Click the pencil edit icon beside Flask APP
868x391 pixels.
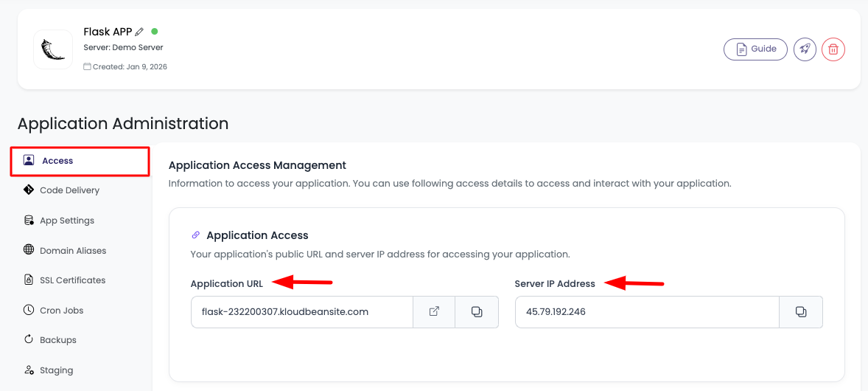pyautogui.click(x=139, y=32)
